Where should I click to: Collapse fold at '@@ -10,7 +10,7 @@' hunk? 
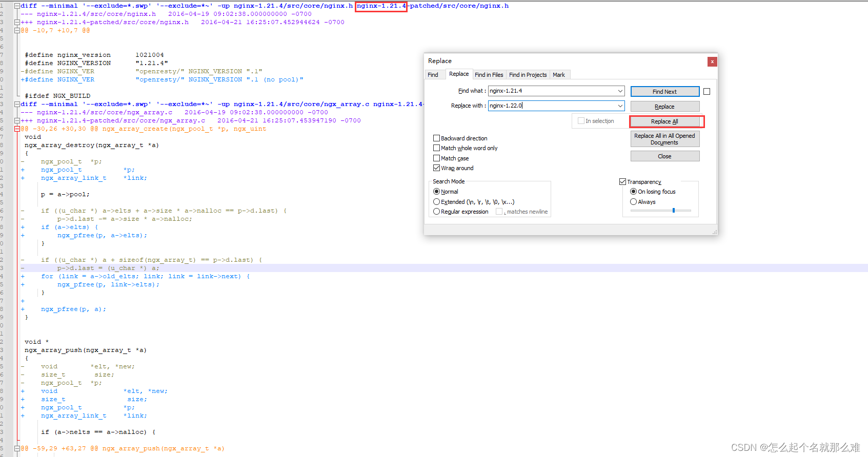click(x=17, y=30)
